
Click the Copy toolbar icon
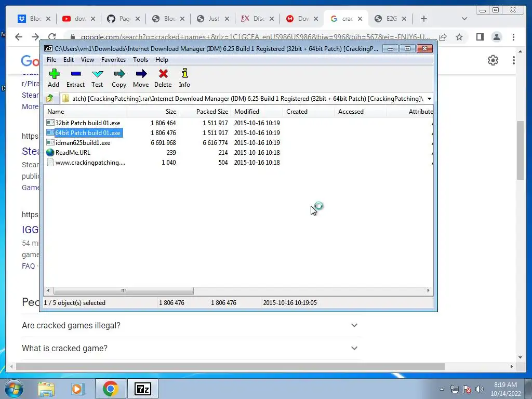coord(119,78)
